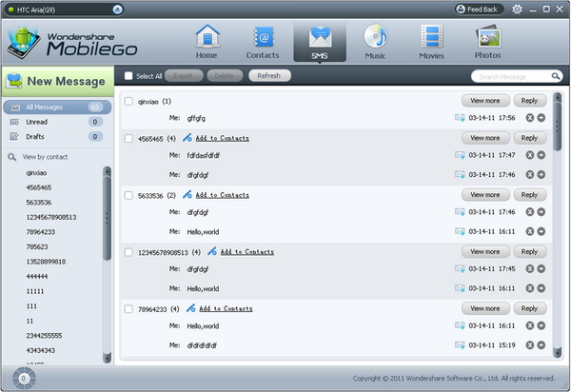Click Add to Contacts for 78964233

coord(226,308)
